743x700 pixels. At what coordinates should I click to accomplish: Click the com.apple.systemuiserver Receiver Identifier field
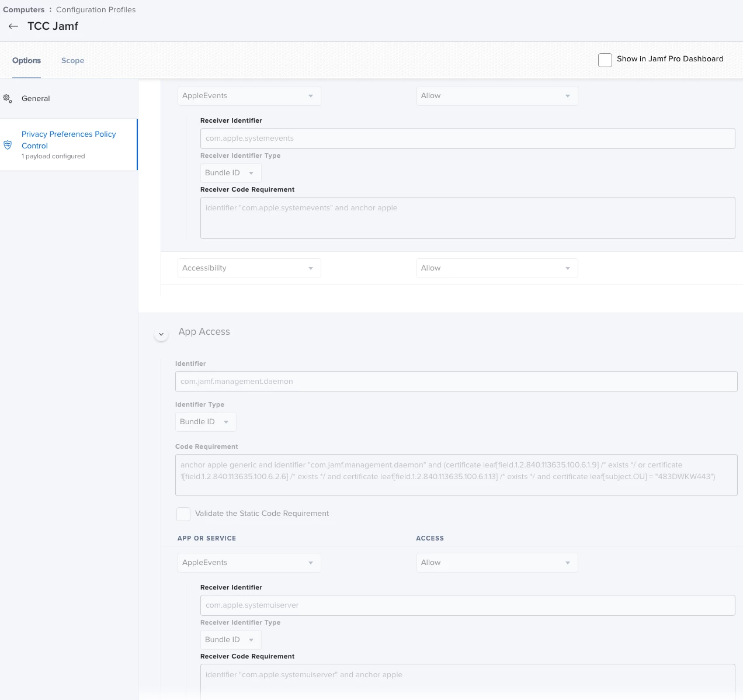click(467, 605)
